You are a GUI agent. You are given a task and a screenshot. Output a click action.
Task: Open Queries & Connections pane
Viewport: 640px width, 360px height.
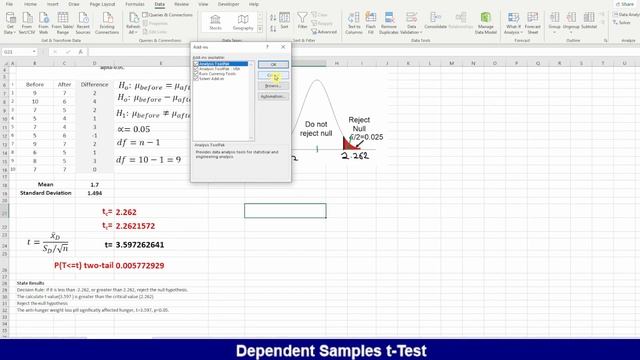coord(167,15)
